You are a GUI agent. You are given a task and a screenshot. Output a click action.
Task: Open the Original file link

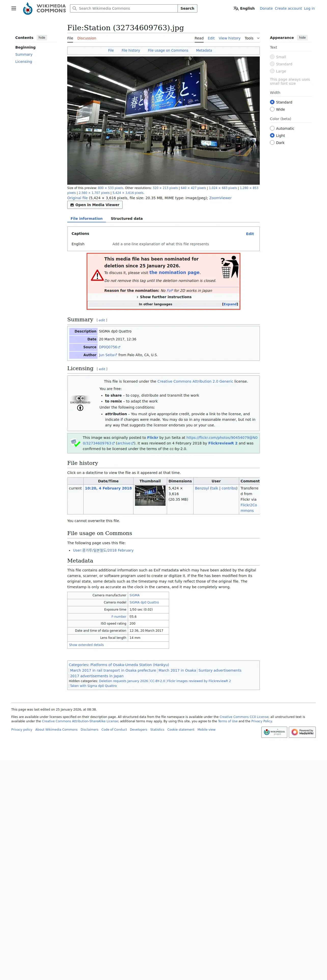click(x=77, y=198)
